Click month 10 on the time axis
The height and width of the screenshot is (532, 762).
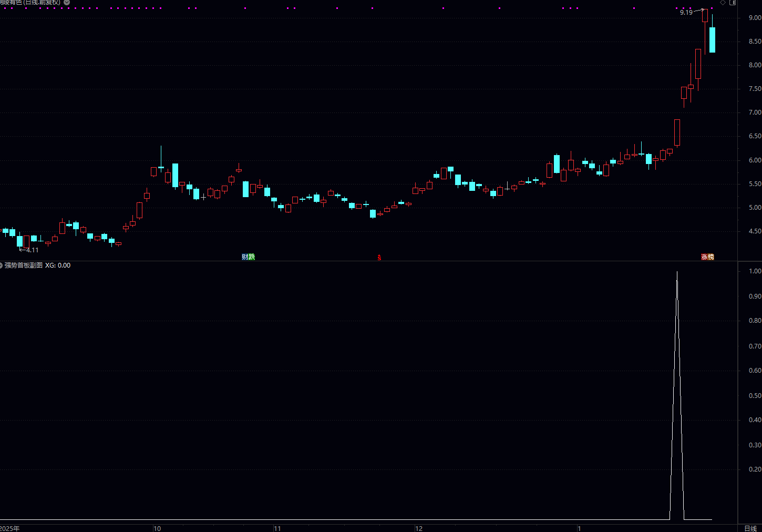[x=157, y=528]
